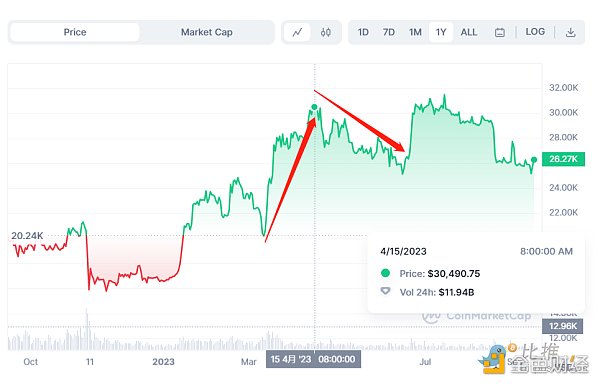
Task: Choose the 1M time range
Action: tap(415, 32)
